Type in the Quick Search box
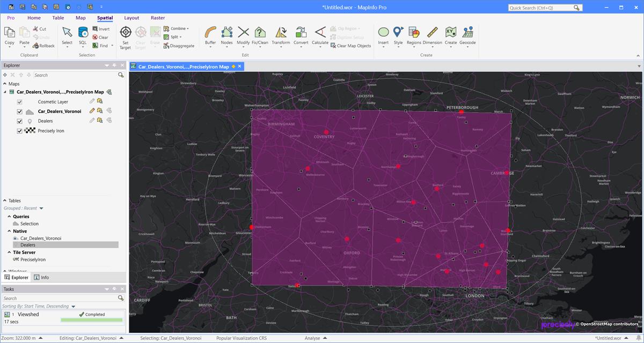644x343 pixels. pos(542,7)
